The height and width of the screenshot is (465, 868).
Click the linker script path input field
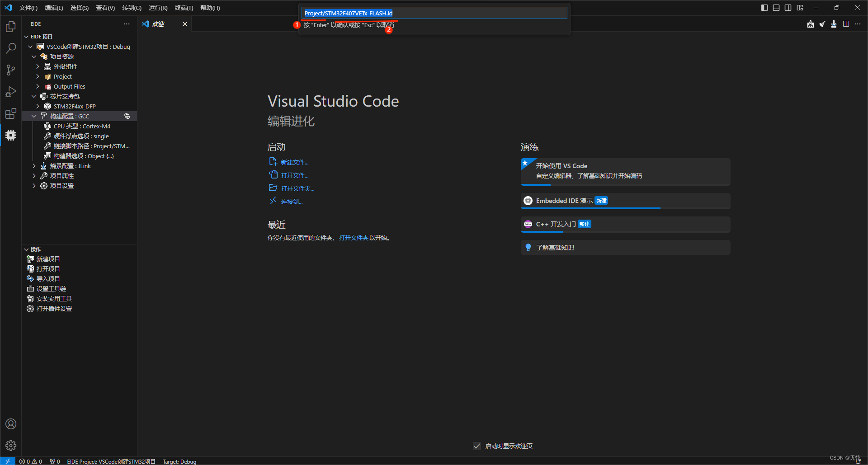pos(434,13)
